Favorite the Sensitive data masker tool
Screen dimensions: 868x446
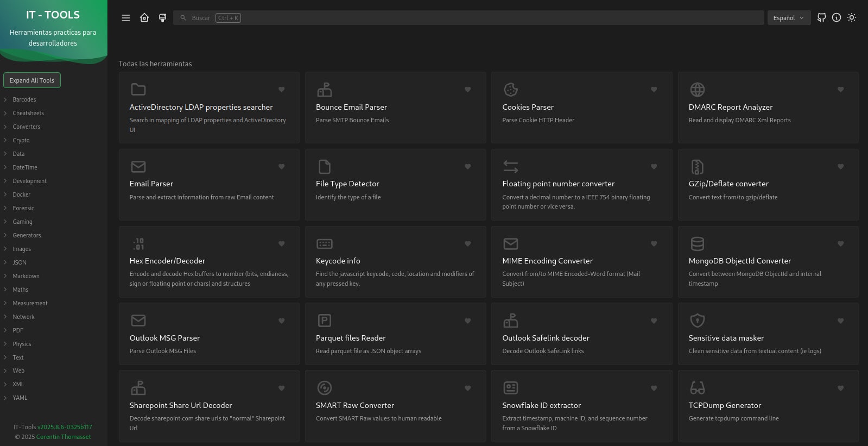(840, 321)
